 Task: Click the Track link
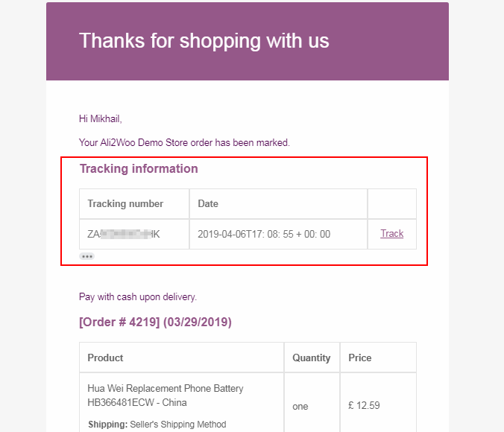(x=391, y=234)
